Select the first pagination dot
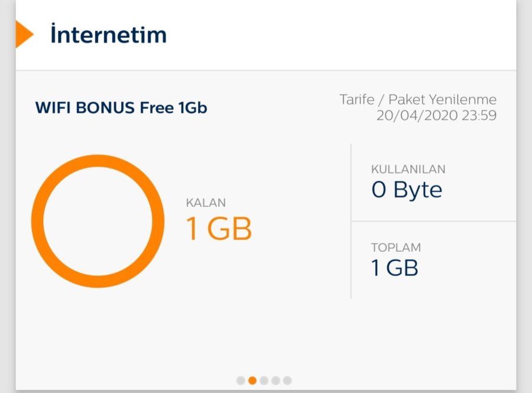The width and height of the screenshot is (532, 393). [x=241, y=381]
